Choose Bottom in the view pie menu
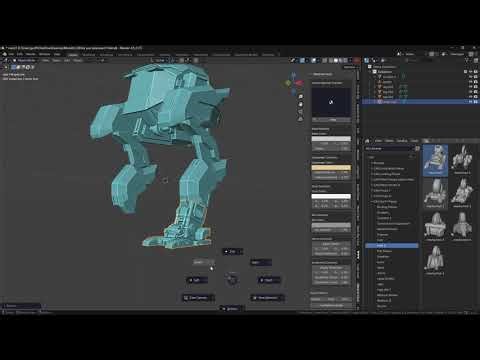 pos(232,309)
